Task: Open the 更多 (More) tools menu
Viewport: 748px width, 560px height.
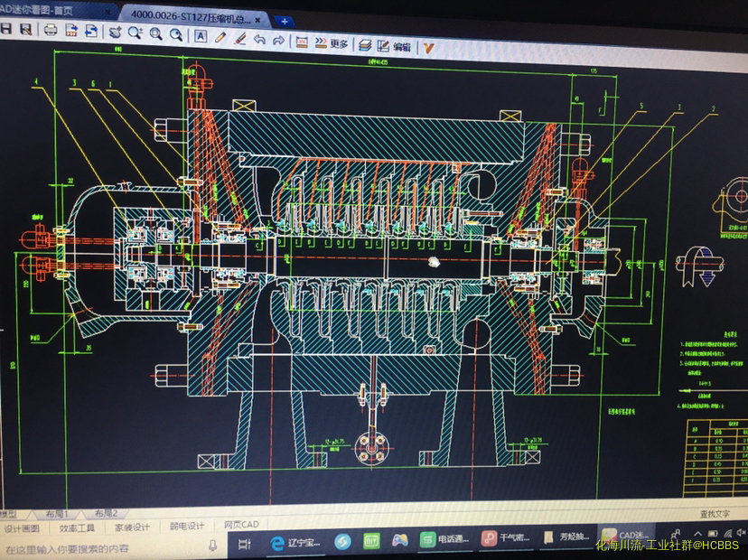Action: (331, 43)
